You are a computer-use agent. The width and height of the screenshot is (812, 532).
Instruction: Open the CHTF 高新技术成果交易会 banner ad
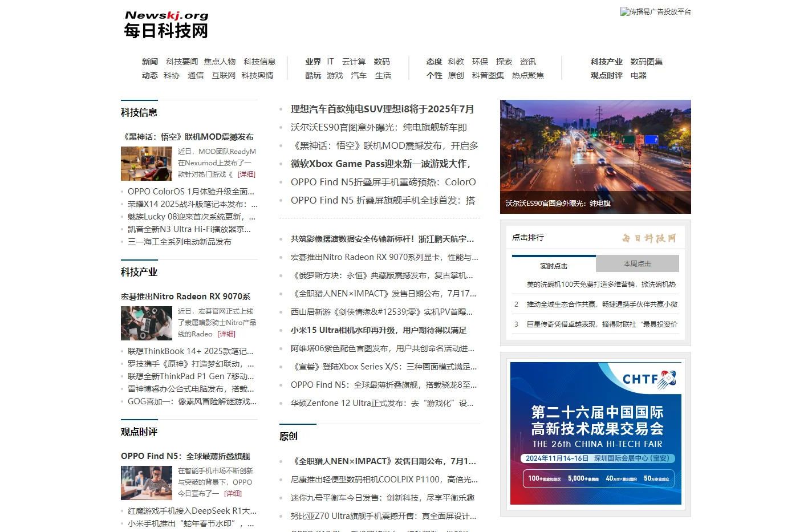pos(596,433)
